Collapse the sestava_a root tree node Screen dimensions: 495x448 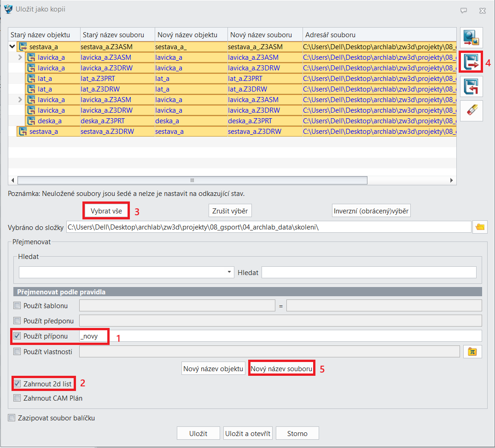[12, 46]
